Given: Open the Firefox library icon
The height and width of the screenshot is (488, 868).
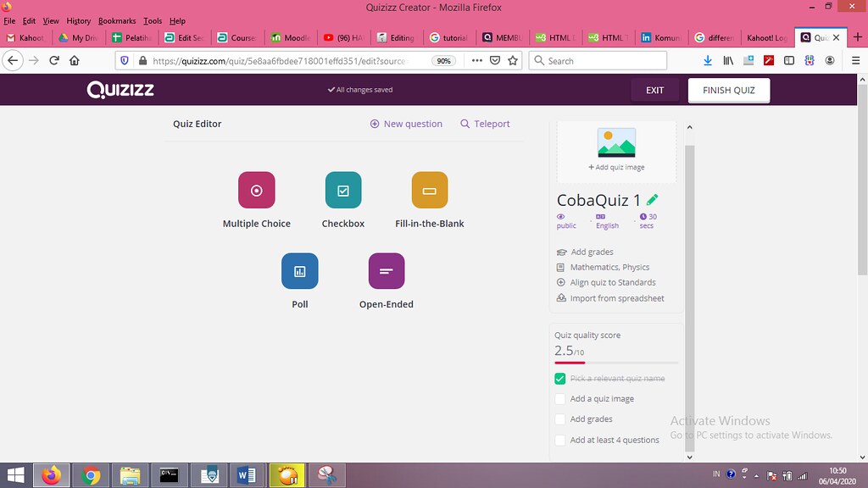Looking at the screenshot, I should click(x=728, y=60).
